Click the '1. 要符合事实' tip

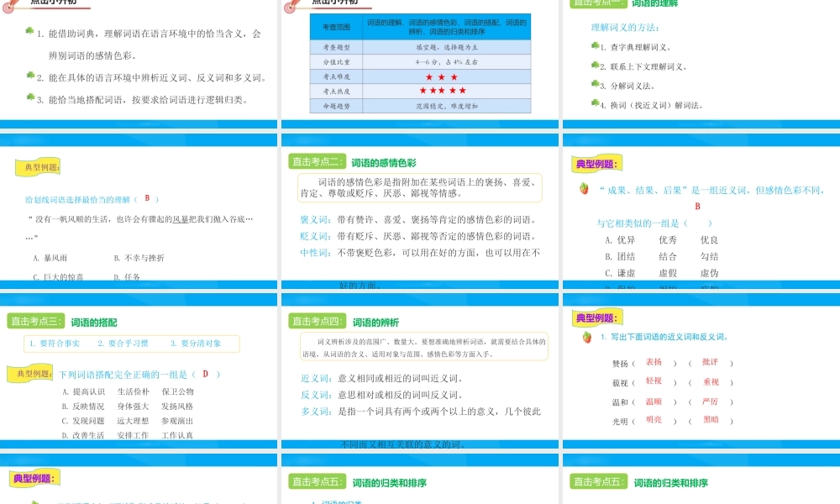[54, 344]
